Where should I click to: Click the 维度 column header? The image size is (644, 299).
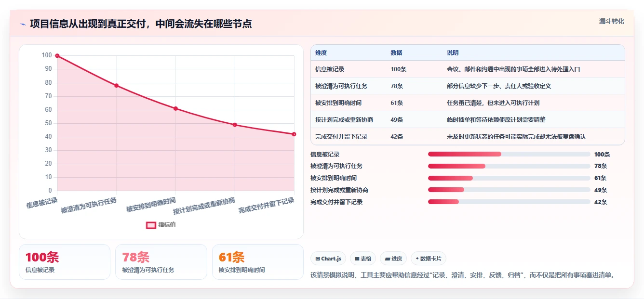321,53
